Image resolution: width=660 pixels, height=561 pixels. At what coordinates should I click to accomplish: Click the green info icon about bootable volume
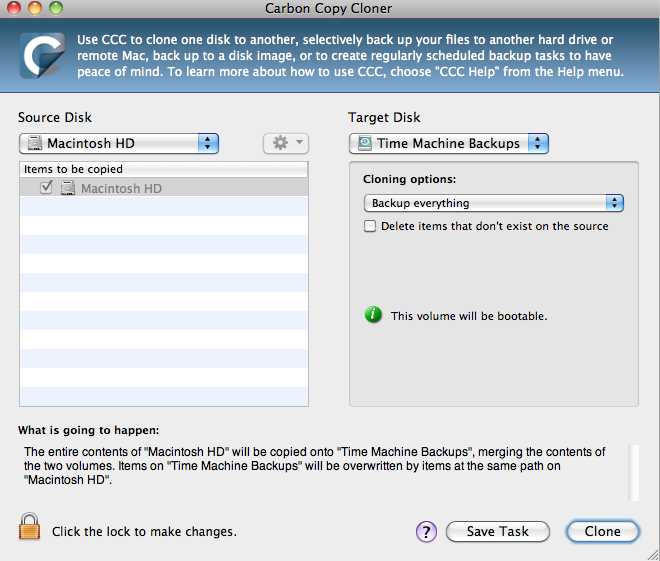(373, 314)
